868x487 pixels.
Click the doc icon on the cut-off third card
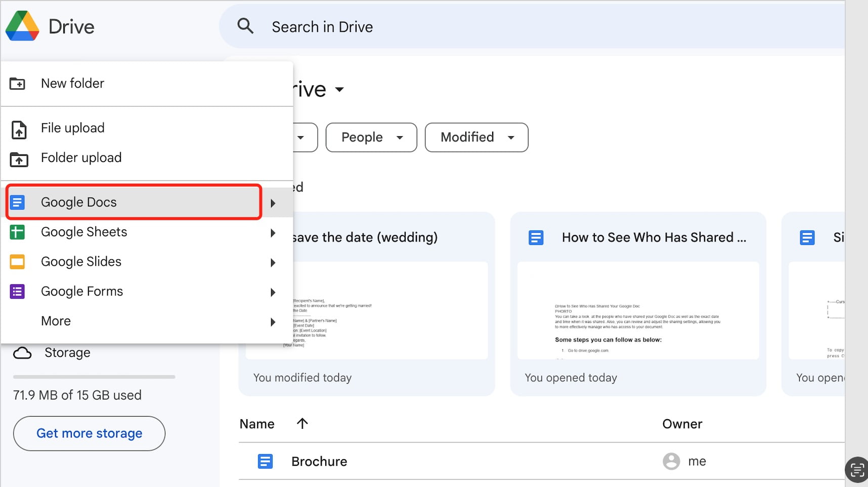coord(807,237)
